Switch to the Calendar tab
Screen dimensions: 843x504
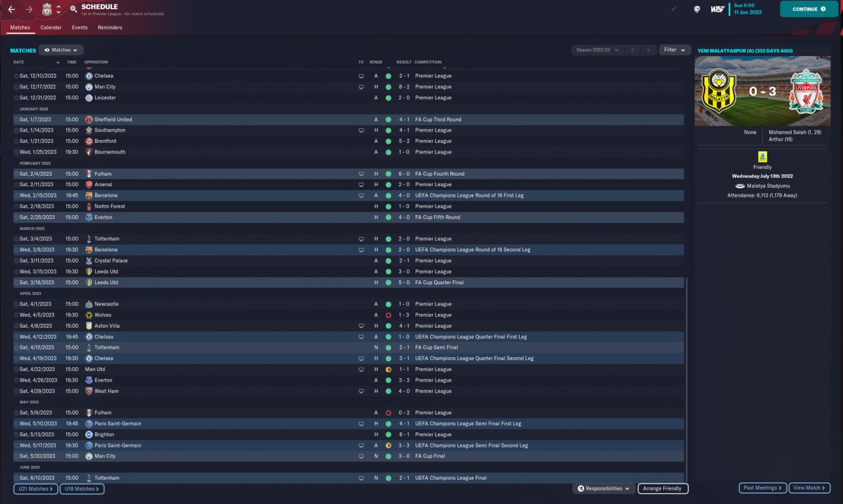51,28
